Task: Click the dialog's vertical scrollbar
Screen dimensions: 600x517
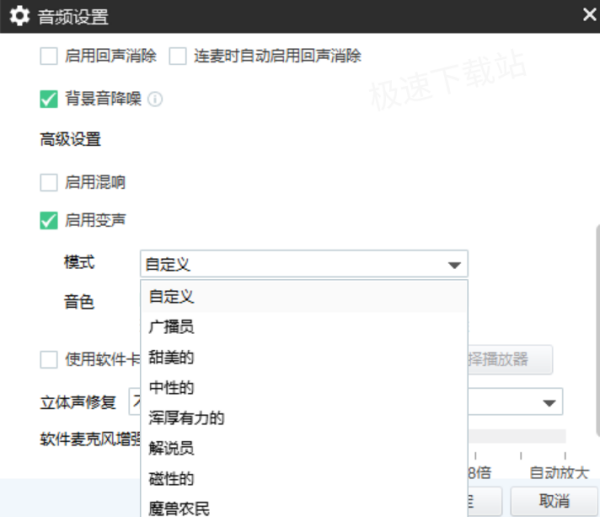Action: click(x=598, y=330)
